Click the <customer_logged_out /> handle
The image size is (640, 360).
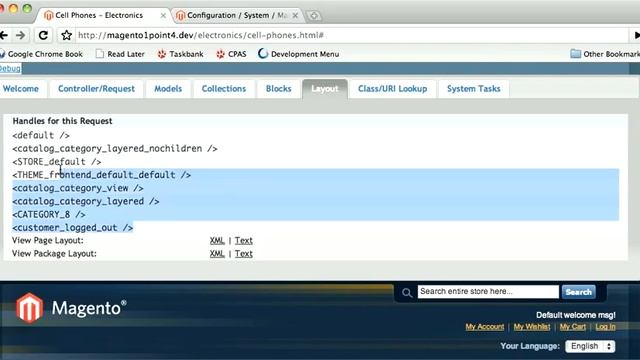(x=73, y=227)
